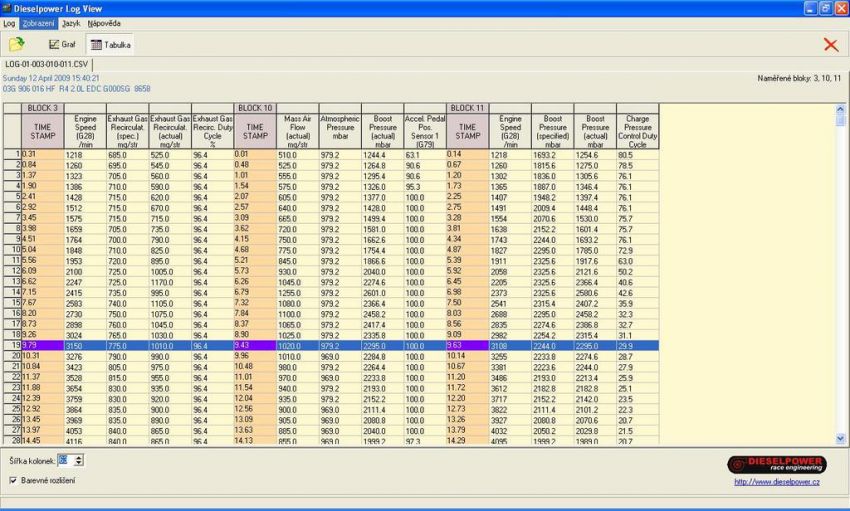Open the Jazyk menu
The width and height of the screenshot is (850, 511).
(x=71, y=23)
